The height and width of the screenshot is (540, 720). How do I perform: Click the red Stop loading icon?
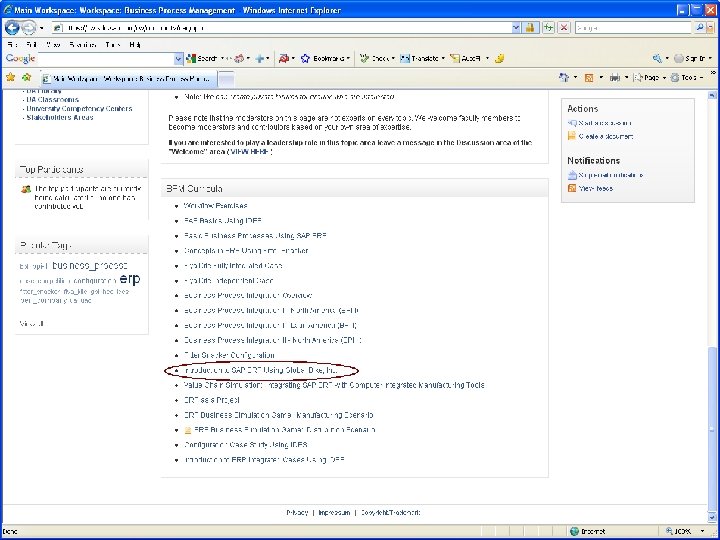pyautogui.click(x=564, y=28)
